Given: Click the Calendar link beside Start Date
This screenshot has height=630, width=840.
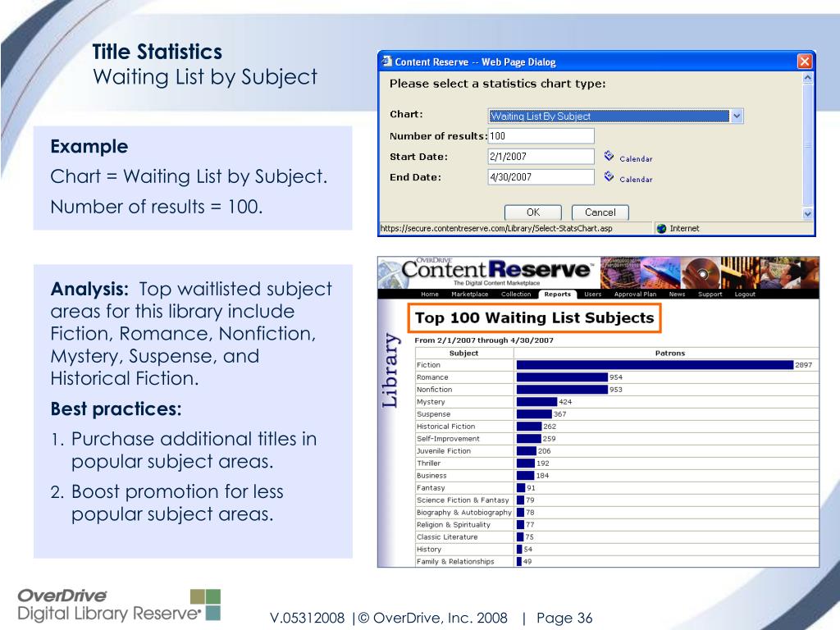Looking at the screenshot, I should [636, 158].
